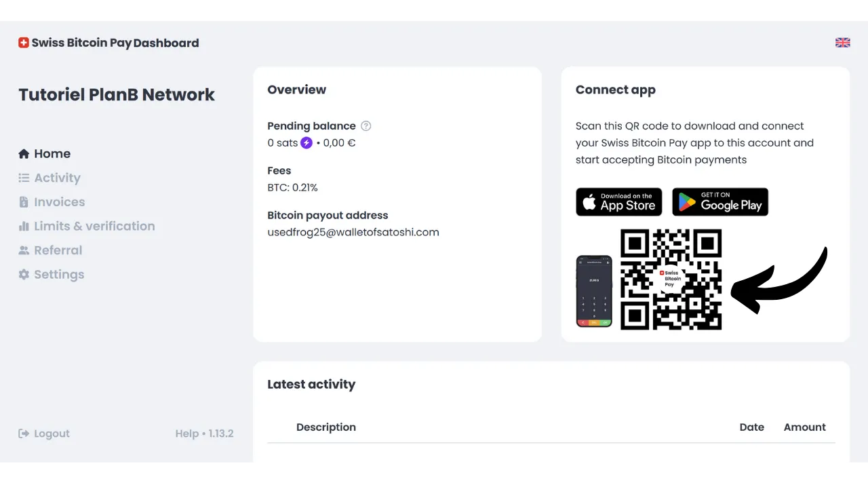Open Activity via its list icon

(x=24, y=178)
